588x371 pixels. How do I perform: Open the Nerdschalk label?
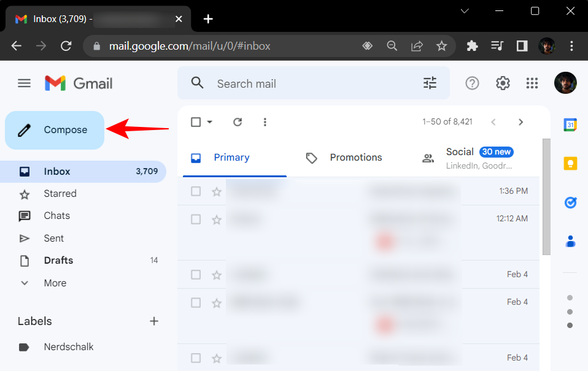pos(69,347)
